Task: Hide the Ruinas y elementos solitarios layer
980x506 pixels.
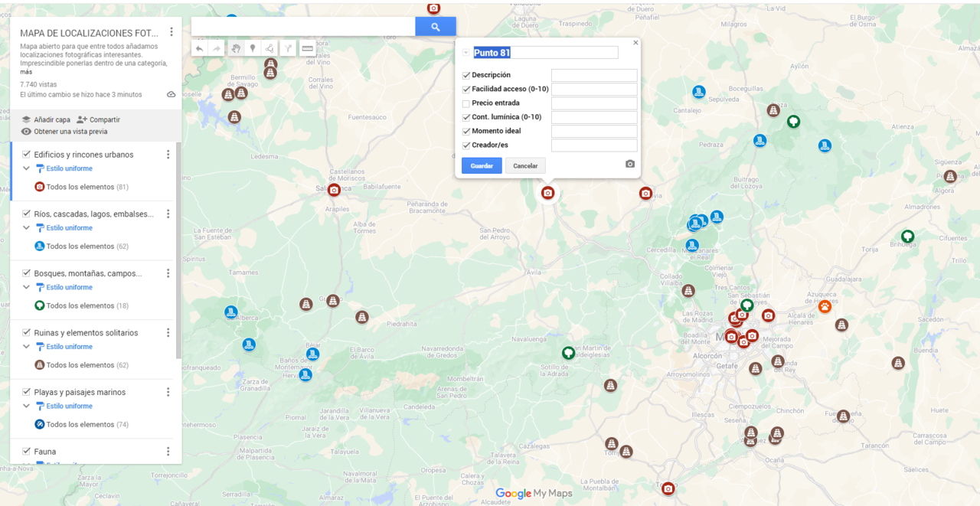Action: pos(27,333)
